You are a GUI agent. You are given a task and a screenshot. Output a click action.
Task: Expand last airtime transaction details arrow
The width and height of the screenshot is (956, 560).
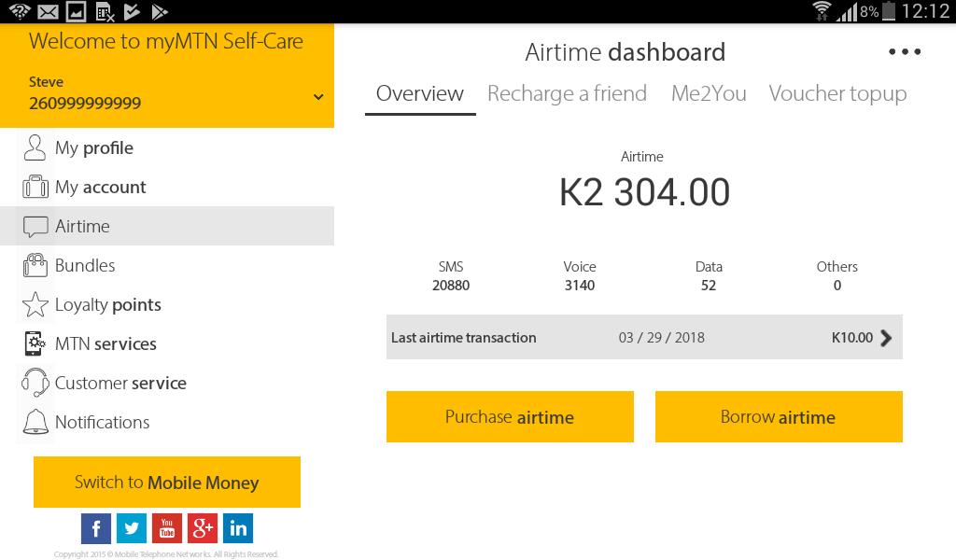[886, 338]
